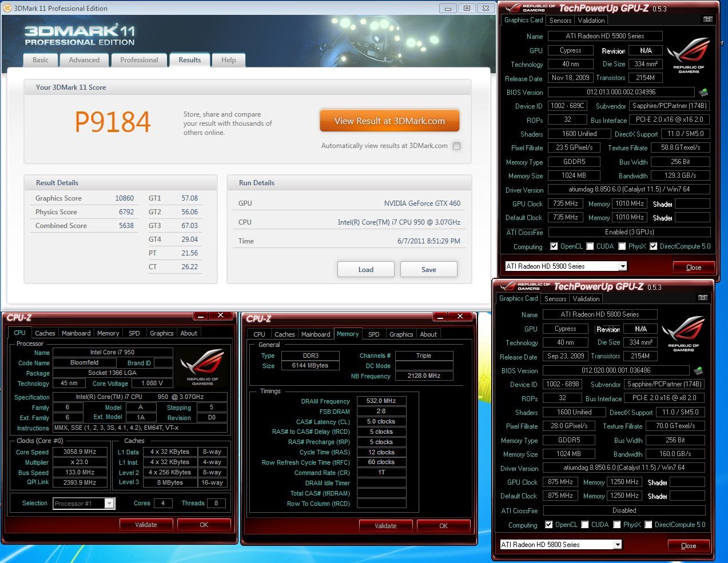Click GT4 result 29.04
Screen dimensions: 728x563
click(190, 239)
